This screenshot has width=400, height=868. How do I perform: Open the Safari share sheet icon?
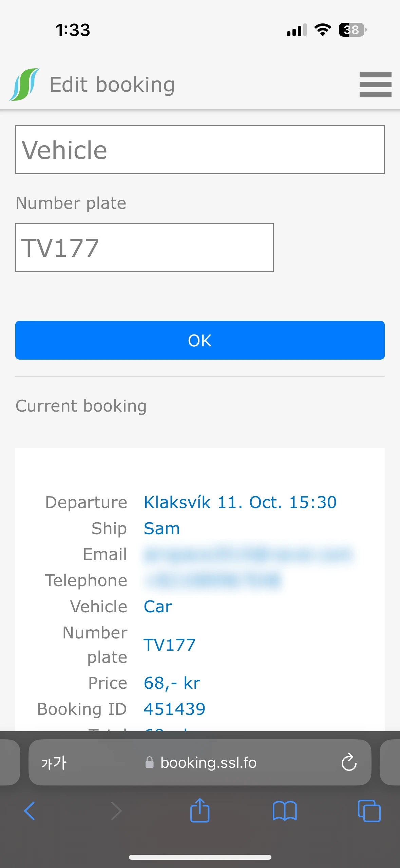tap(200, 810)
